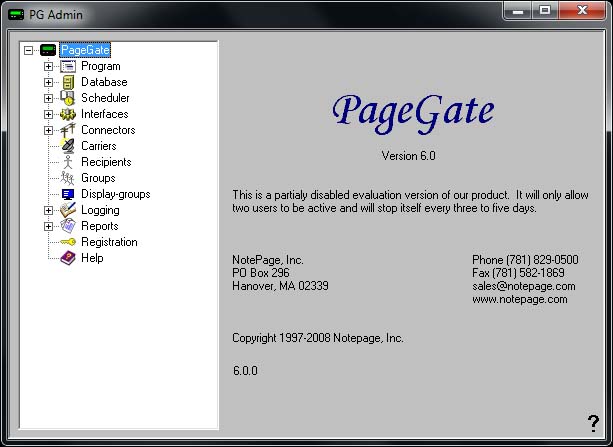Viewport: 613px width, 447px height.
Task: Click the PageGate pager icon in tree
Action: [48, 50]
